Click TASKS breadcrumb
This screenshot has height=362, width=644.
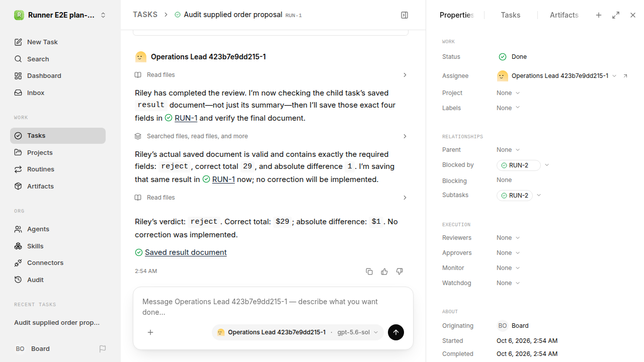145,15
